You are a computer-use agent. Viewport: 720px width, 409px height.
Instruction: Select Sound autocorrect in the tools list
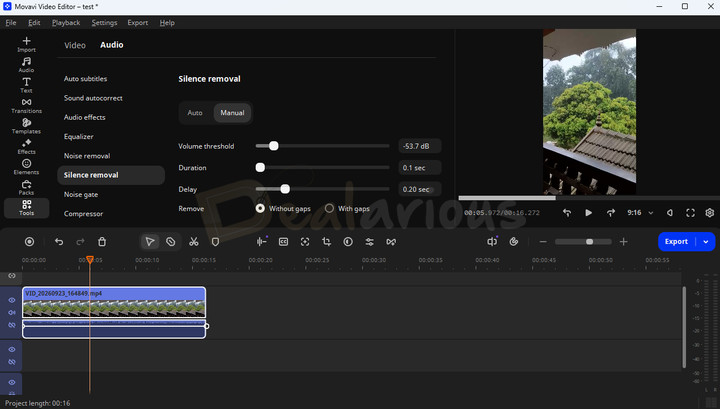click(x=93, y=98)
